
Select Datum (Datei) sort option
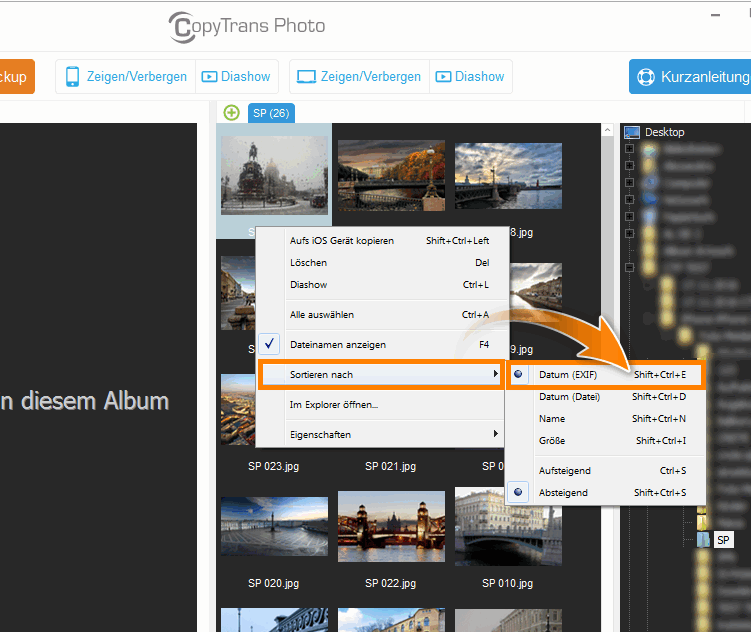pos(605,397)
